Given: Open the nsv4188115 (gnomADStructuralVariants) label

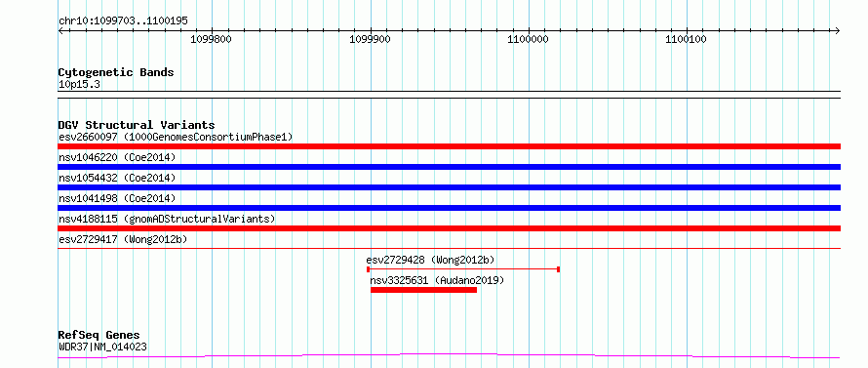Looking at the screenshot, I should [x=167, y=219].
